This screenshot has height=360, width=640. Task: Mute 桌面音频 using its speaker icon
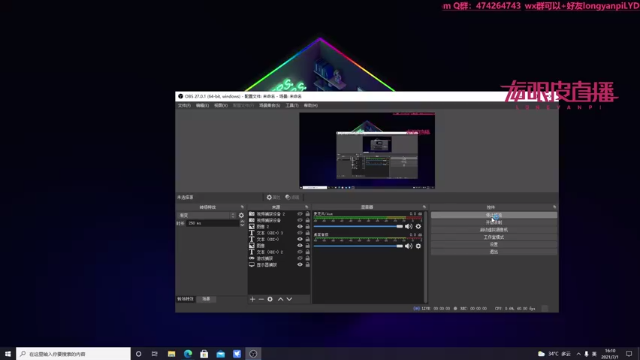[408, 246]
